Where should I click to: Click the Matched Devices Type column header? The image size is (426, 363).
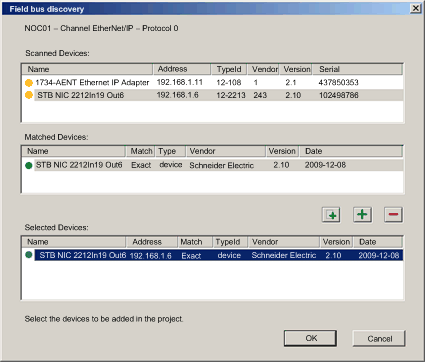coord(170,151)
